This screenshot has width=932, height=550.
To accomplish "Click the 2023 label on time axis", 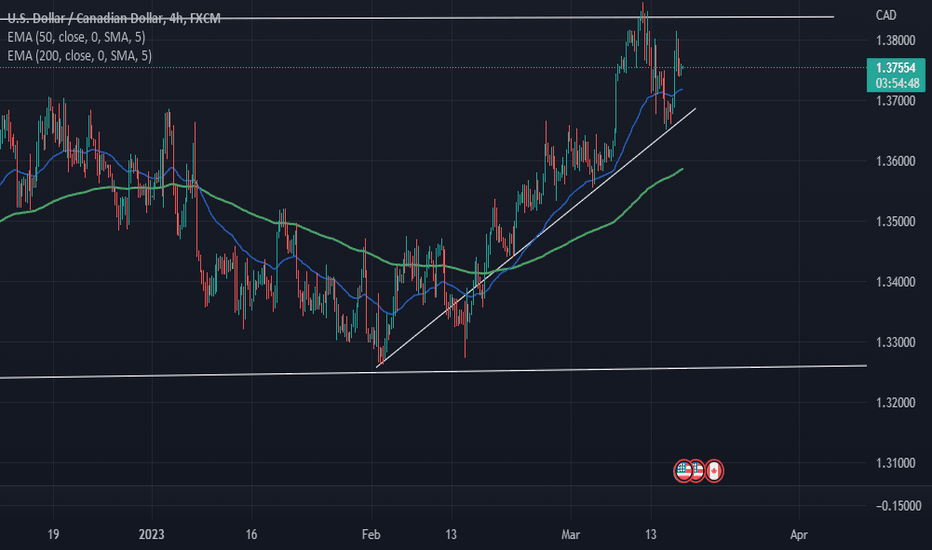I will coord(152,535).
